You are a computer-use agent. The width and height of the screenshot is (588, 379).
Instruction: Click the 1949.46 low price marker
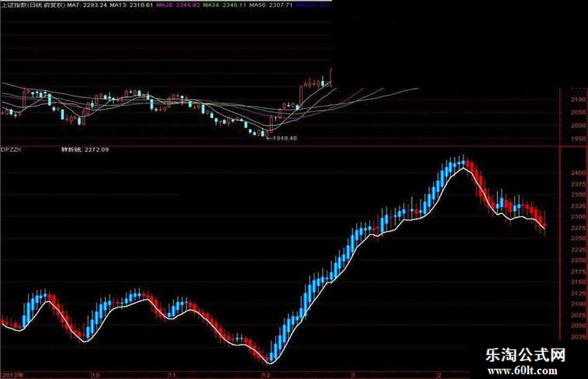point(282,138)
